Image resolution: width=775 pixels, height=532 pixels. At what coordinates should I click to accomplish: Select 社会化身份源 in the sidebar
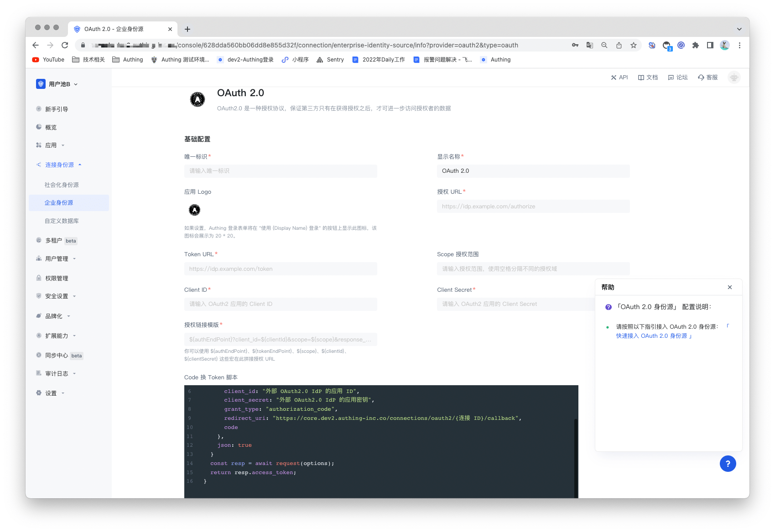(62, 185)
